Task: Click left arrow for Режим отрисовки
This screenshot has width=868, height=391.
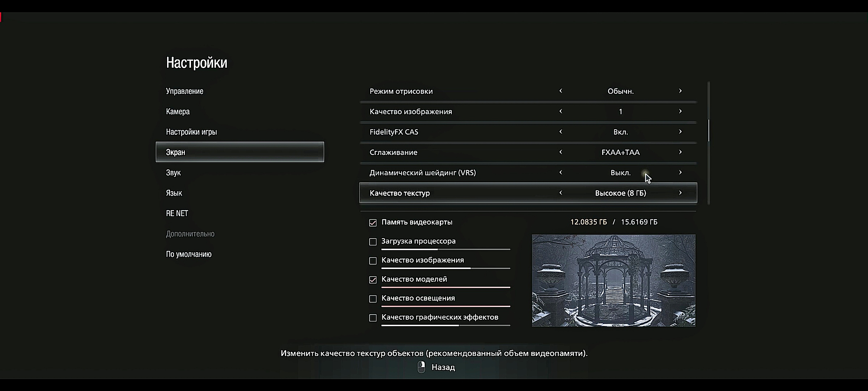Action: (561, 91)
